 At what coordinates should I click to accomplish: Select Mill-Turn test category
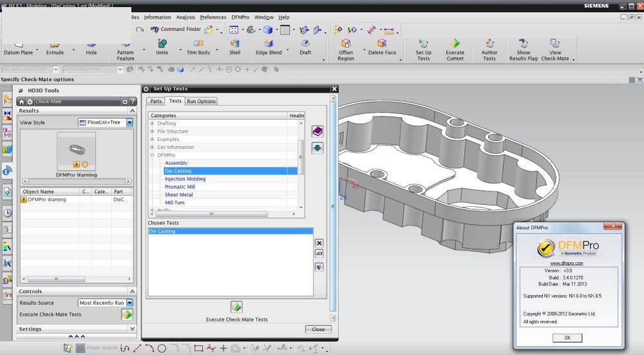(175, 202)
